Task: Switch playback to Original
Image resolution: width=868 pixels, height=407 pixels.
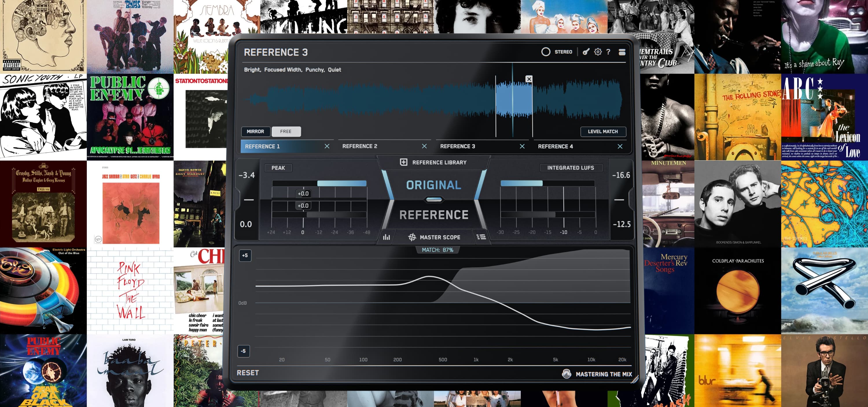Action: click(x=433, y=185)
